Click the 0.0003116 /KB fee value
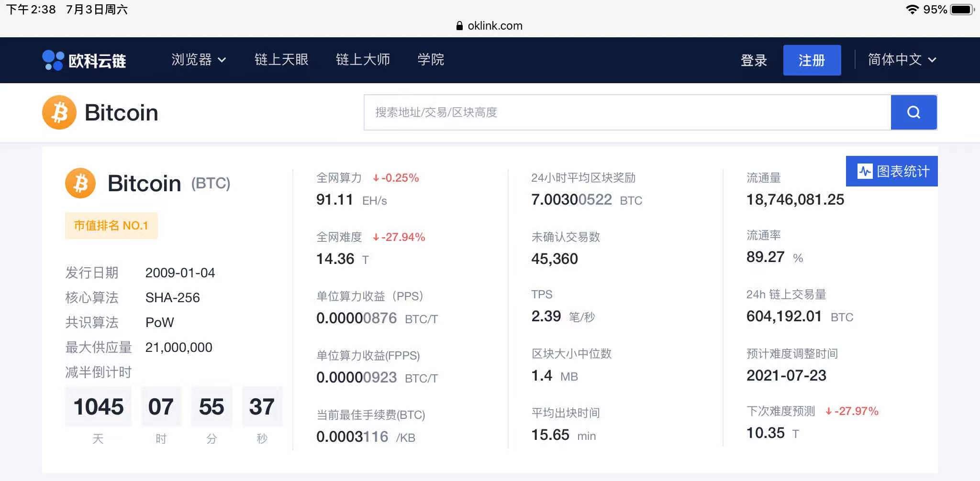The height and width of the screenshot is (481, 980). pyautogui.click(x=366, y=437)
